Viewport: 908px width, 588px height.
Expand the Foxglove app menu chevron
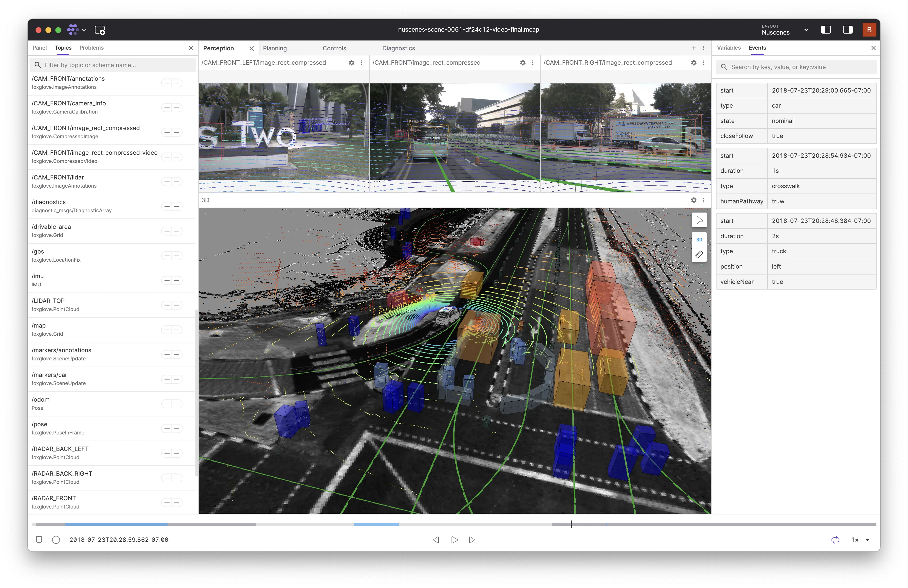(x=84, y=30)
